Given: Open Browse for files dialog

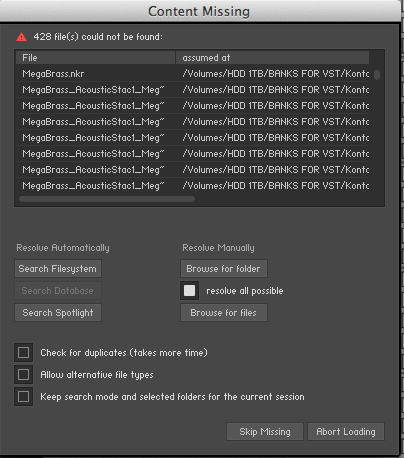Looking at the screenshot, I should [224, 312].
